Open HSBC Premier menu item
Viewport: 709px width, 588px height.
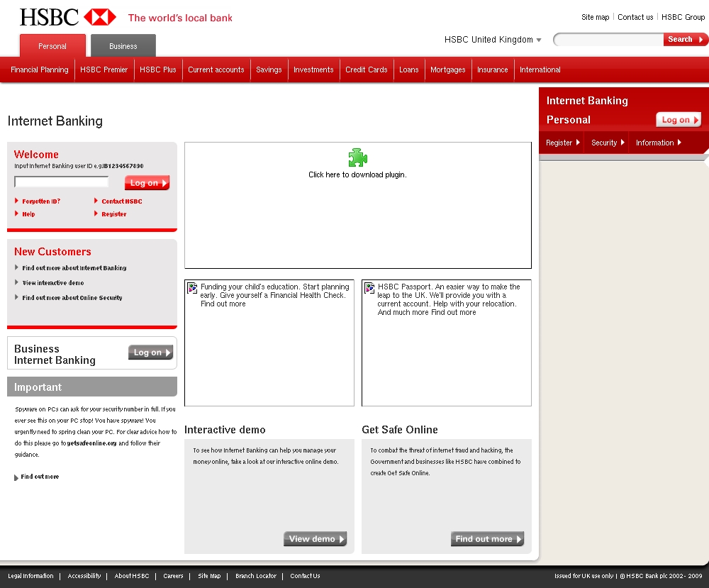pyautogui.click(x=104, y=70)
